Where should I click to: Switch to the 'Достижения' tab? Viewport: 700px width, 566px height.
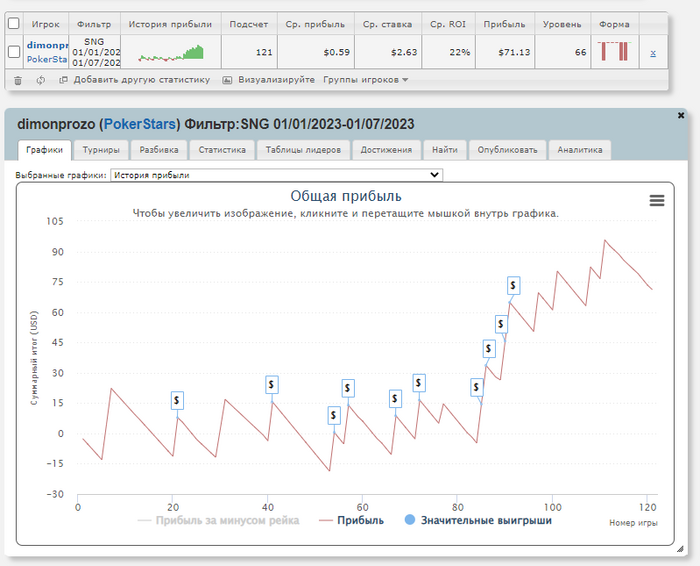tap(386, 150)
